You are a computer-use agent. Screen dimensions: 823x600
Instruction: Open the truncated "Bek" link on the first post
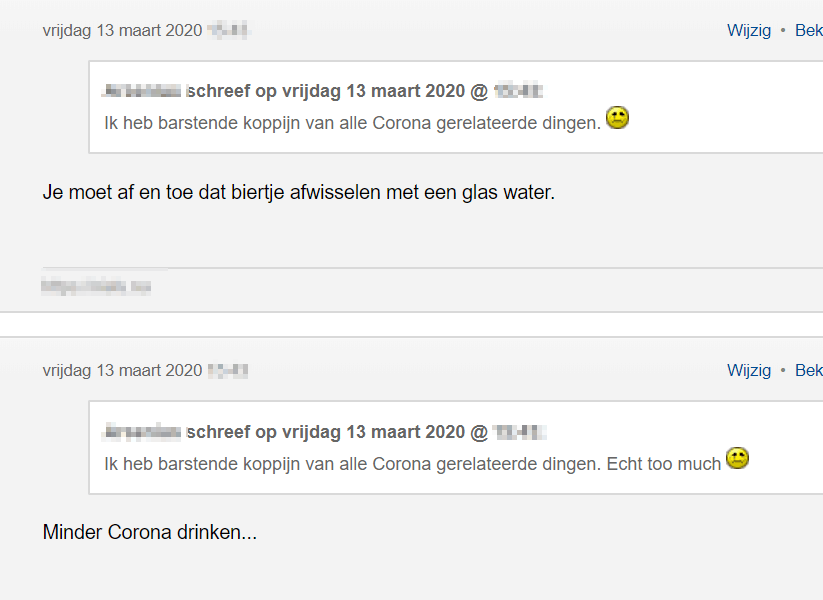pyautogui.click(x=808, y=30)
